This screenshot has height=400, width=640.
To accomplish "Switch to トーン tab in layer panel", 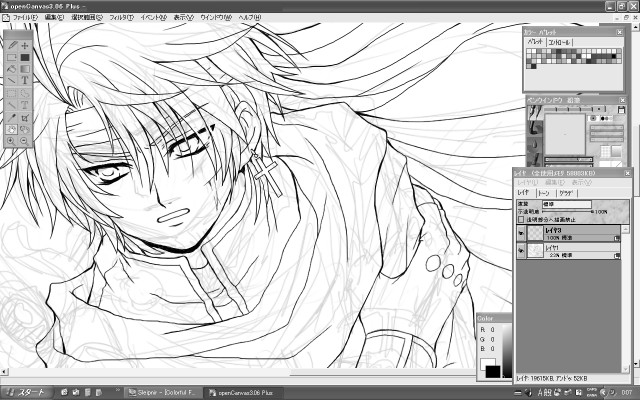I will (x=544, y=193).
